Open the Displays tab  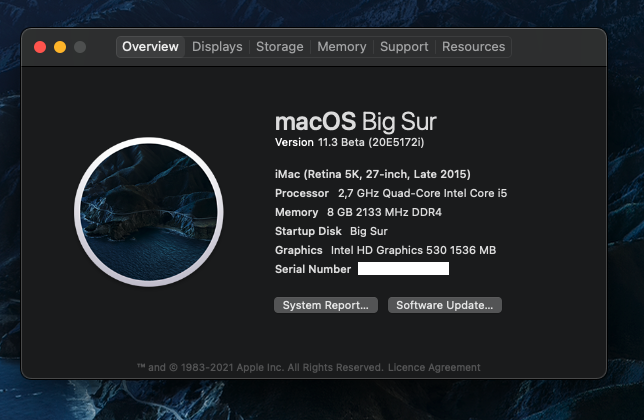click(217, 47)
